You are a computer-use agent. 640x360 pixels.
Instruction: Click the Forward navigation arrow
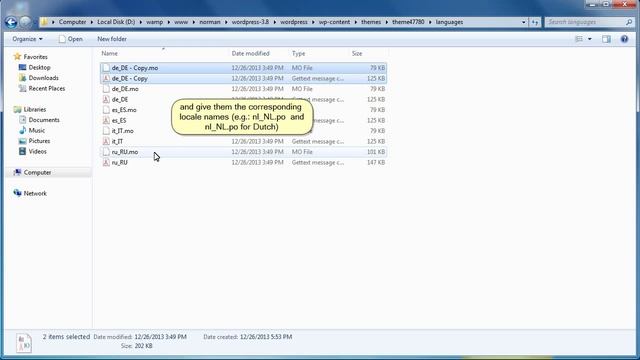coord(25,22)
